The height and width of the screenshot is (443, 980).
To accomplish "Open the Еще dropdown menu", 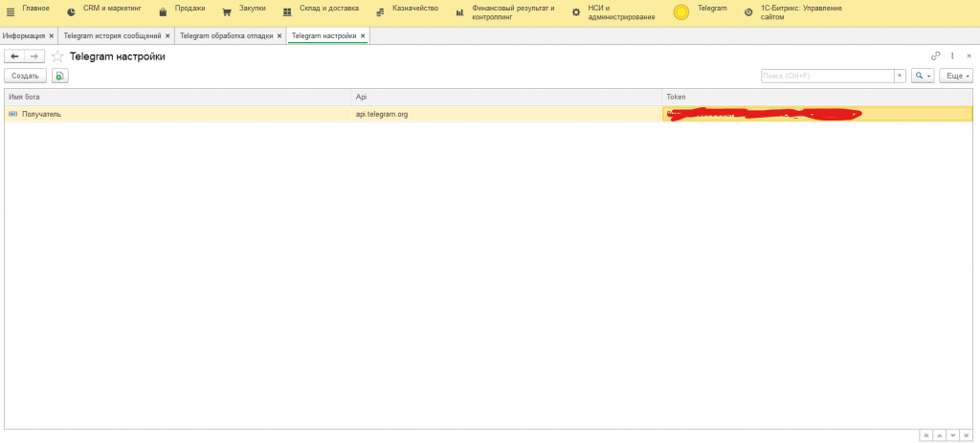I will point(956,76).
